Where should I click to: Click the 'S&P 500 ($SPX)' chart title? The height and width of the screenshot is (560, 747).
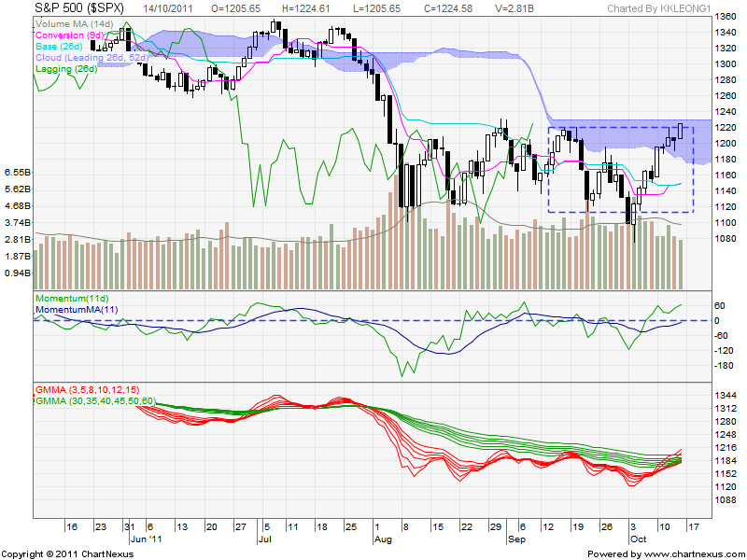[x=79, y=7]
